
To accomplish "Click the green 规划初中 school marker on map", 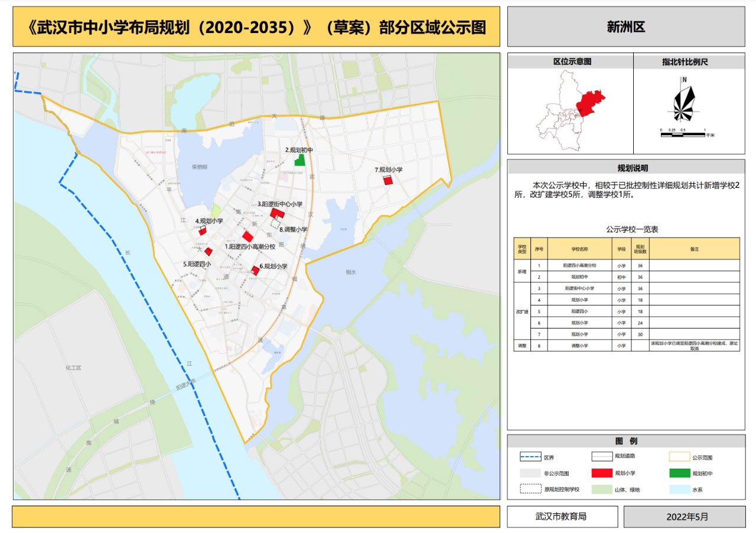I will pyautogui.click(x=300, y=160).
